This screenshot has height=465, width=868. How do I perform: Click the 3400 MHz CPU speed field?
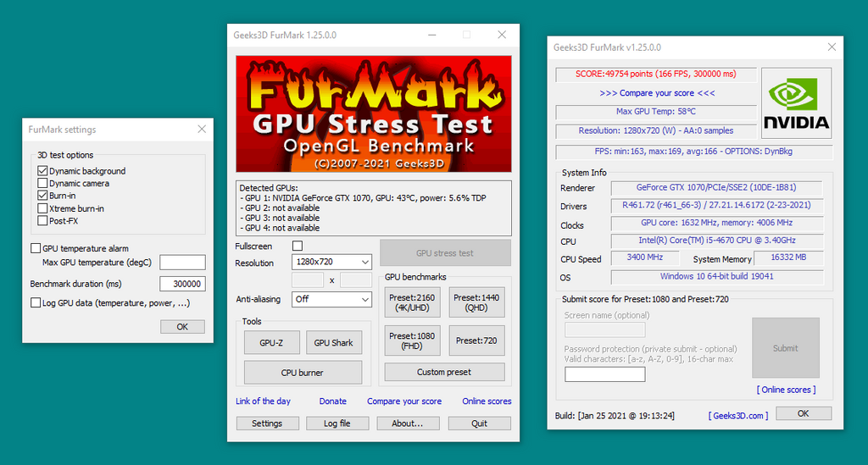click(x=645, y=257)
